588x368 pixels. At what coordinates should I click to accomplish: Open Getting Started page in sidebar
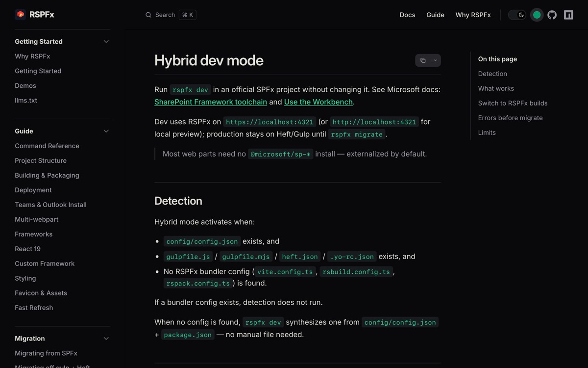[x=38, y=71]
